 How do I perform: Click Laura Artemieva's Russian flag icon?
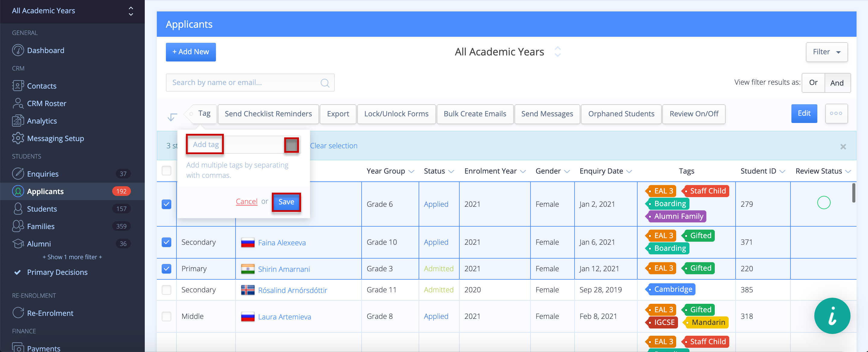tap(248, 317)
